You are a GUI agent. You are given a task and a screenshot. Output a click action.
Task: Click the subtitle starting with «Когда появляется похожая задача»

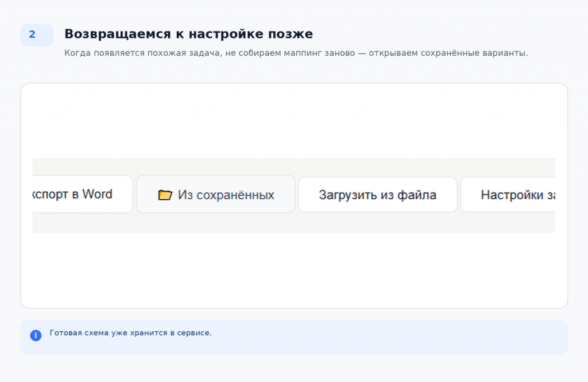tap(296, 53)
